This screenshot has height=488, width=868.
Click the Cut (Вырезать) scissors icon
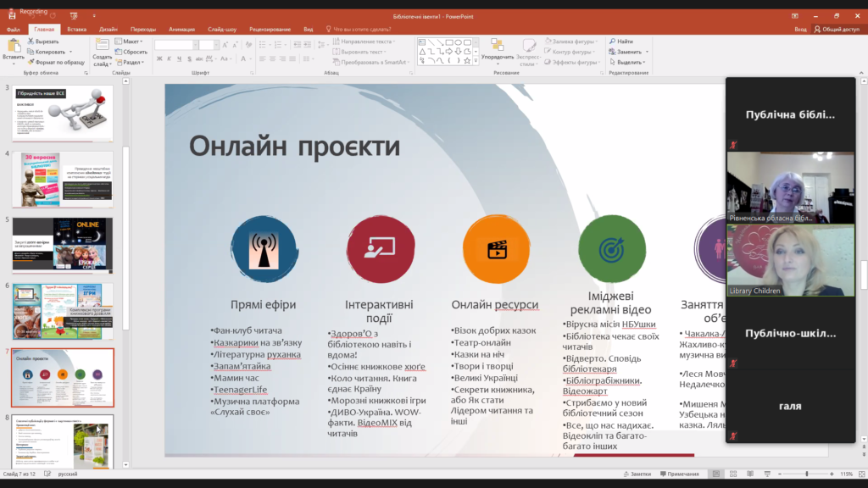(30, 41)
